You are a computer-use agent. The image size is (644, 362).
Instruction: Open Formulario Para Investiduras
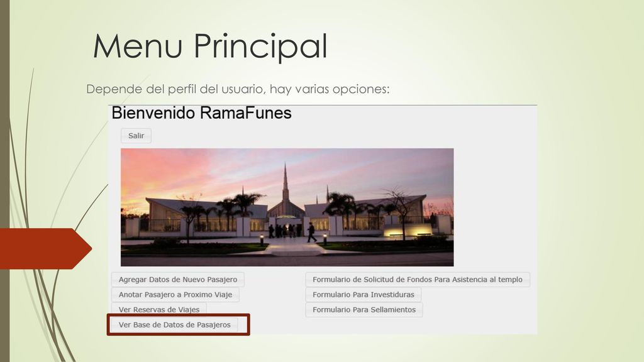(364, 295)
